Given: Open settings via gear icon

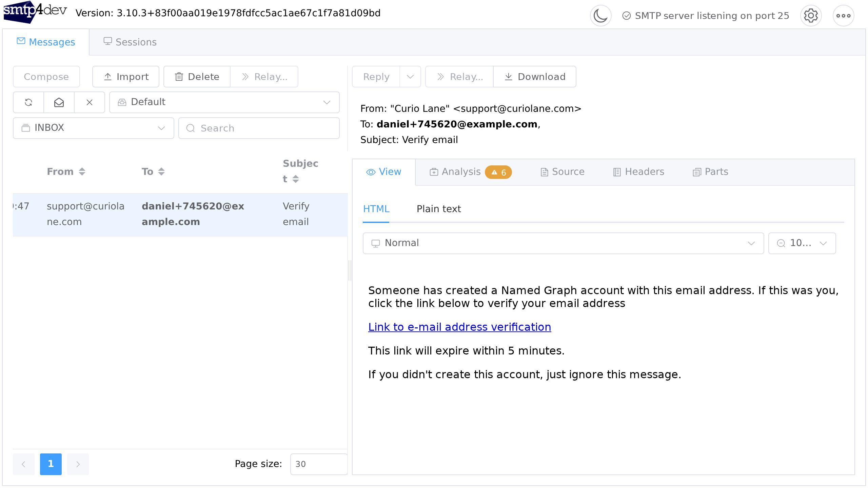Looking at the screenshot, I should (811, 16).
